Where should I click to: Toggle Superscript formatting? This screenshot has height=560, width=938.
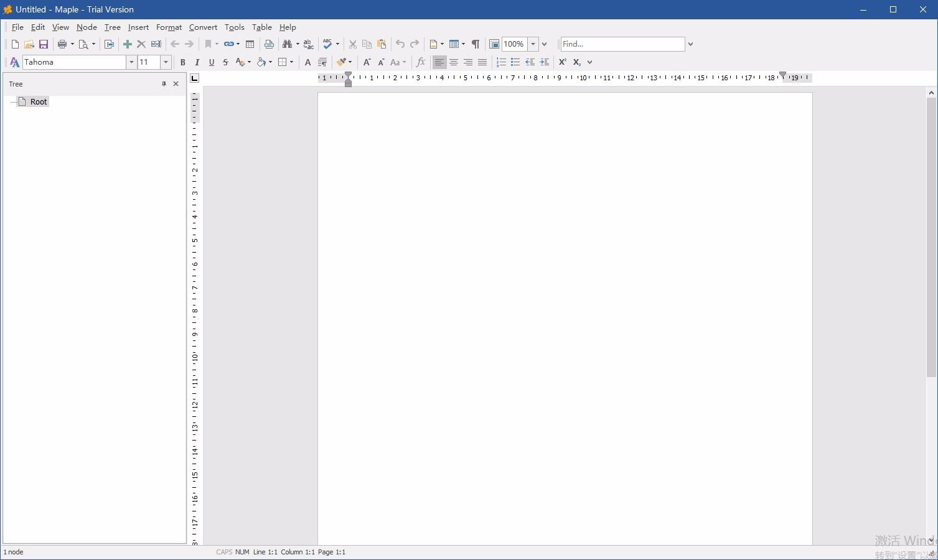(563, 62)
